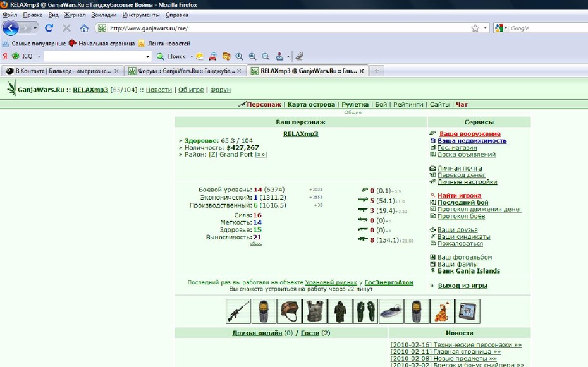Open news item Технические персонажи

[456, 344]
